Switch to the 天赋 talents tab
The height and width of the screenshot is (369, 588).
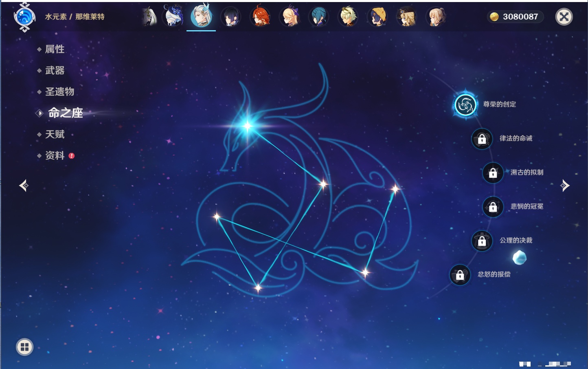[55, 134]
